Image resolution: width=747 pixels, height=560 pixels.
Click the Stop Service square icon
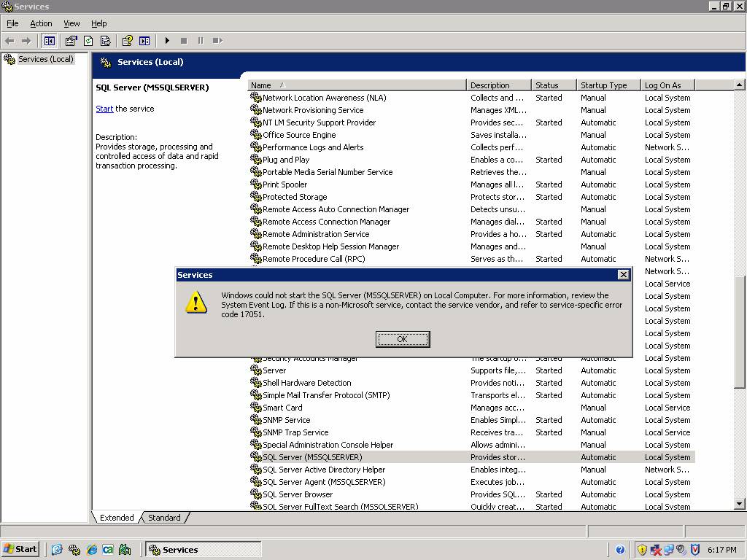(184, 41)
